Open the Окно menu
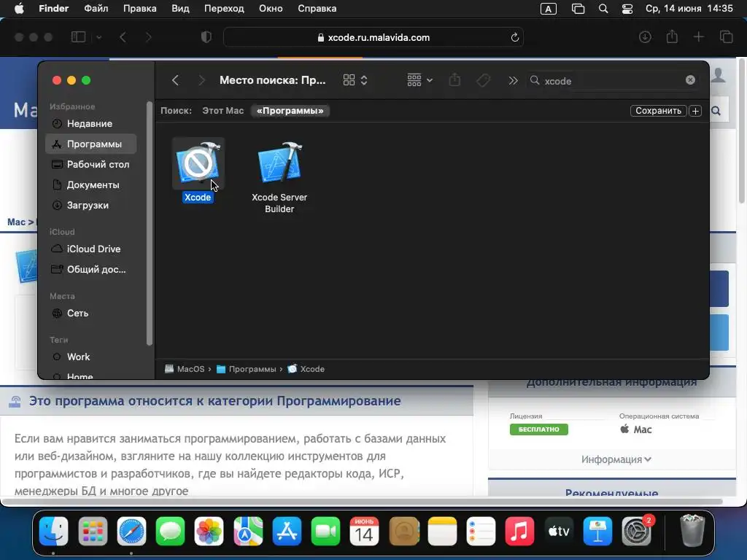Image resolution: width=747 pixels, height=560 pixels. [271, 9]
